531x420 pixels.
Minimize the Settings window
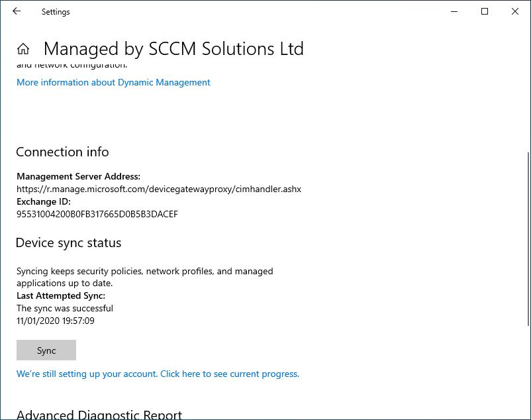(x=454, y=11)
